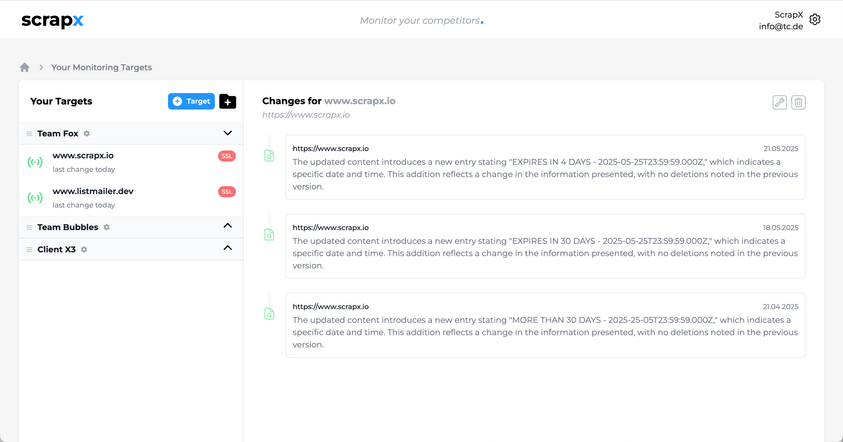
Task: Edit target with the pencil icon
Action: (780, 102)
